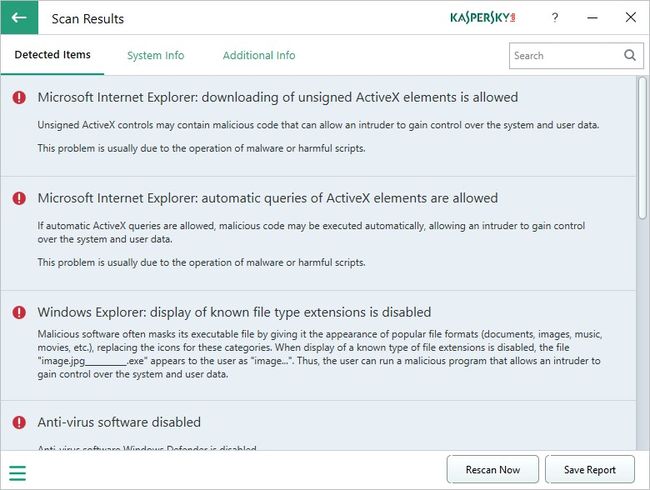Viewport: 650px width, 490px height.
Task: Minimize the Scan Results window
Action: (x=592, y=18)
